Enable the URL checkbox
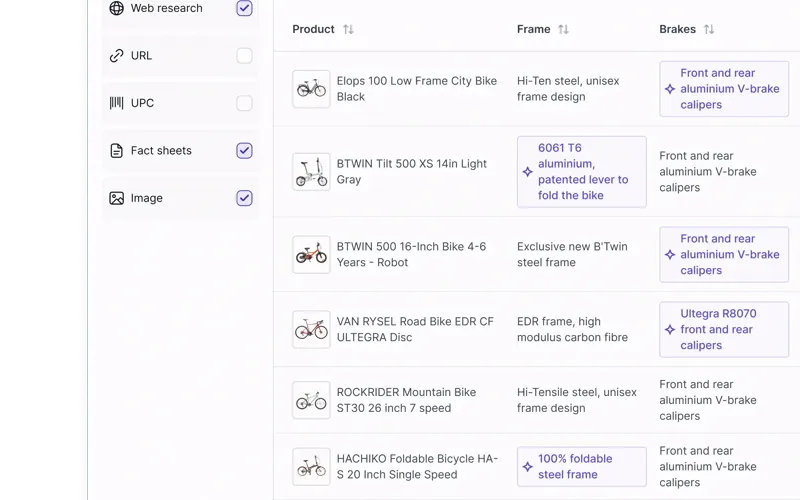800x500 pixels. click(x=244, y=56)
